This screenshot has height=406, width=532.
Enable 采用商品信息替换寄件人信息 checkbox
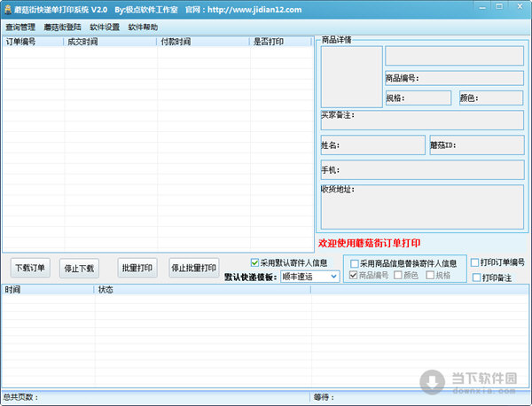point(355,263)
